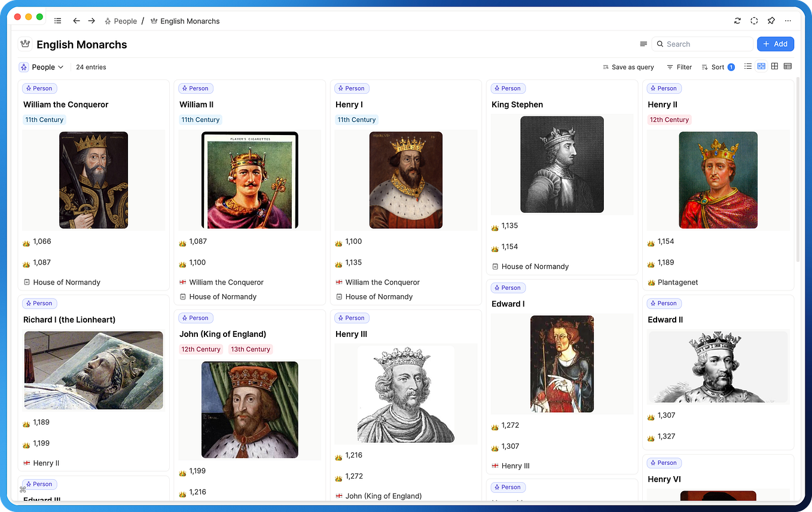Pin this view using the pin icon
Screen dimensions: 812x512
click(x=771, y=20)
